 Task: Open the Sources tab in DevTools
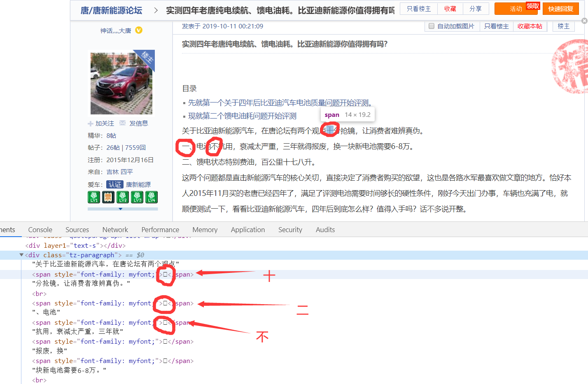click(x=77, y=230)
